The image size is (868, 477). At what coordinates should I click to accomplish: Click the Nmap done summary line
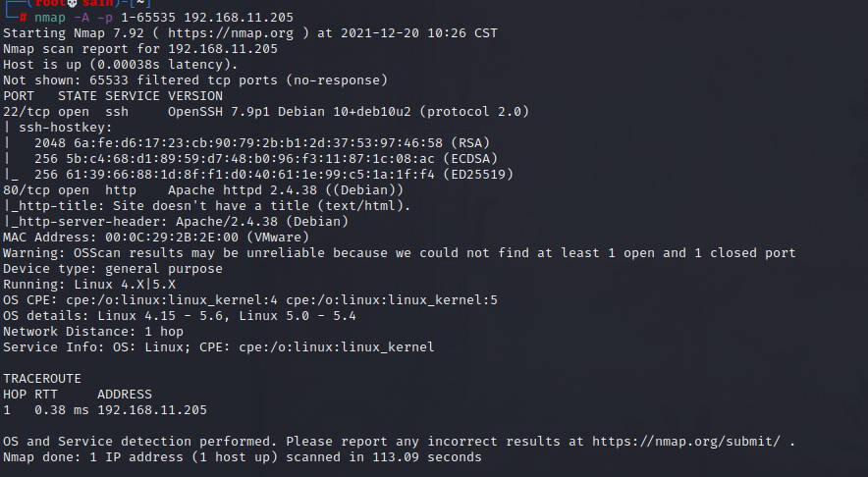click(x=242, y=457)
